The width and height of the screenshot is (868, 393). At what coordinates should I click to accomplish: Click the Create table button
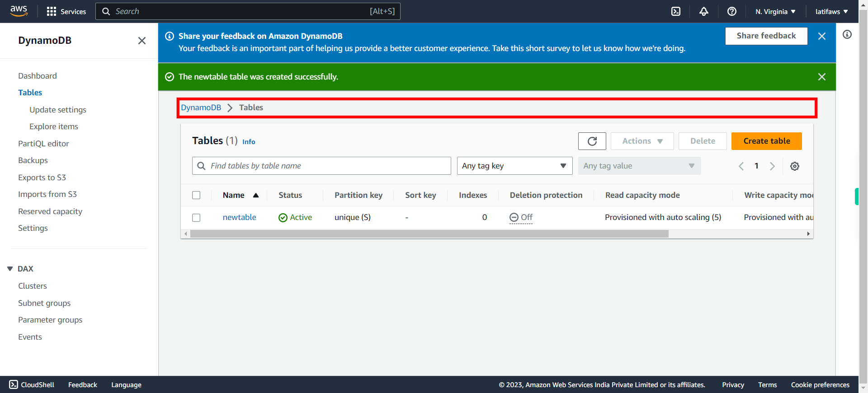point(767,141)
